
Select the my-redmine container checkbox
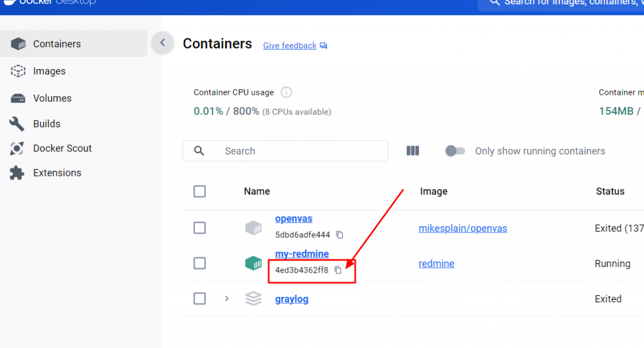click(x=199, y=263)
